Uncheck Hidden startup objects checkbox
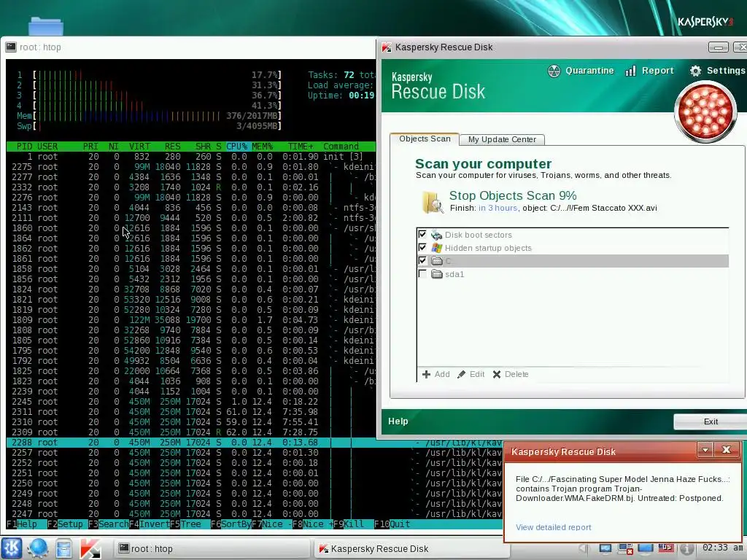Screen dimensions: 747x560 (422, 247)
